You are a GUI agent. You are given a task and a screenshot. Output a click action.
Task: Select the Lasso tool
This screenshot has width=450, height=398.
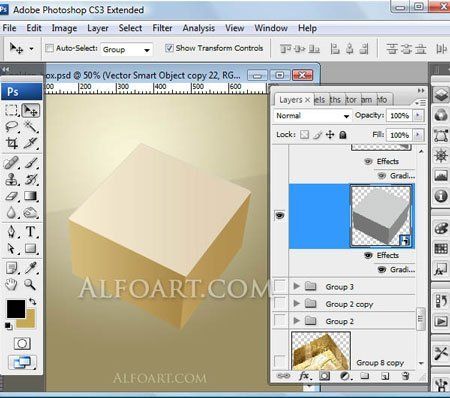[x=12, y=127]
